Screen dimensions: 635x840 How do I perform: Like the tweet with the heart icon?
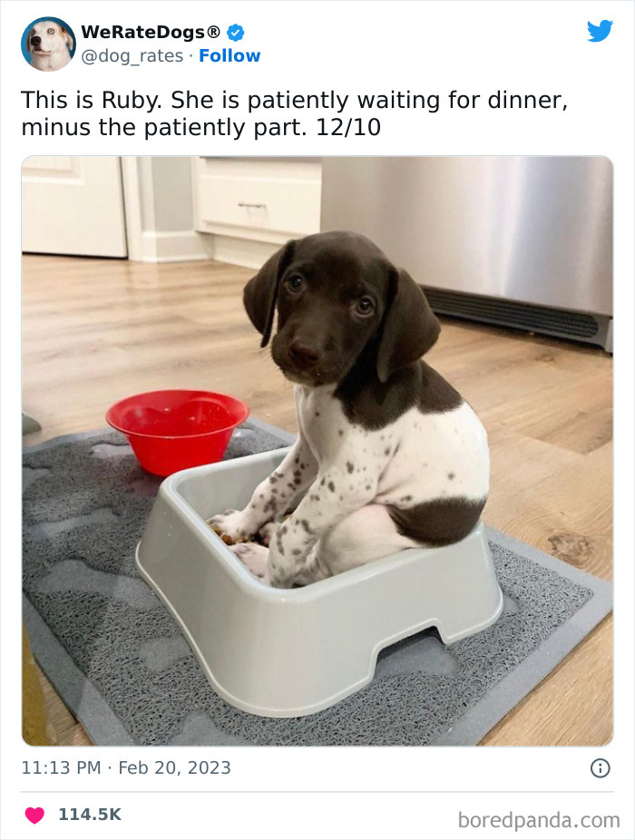point(34,815)
